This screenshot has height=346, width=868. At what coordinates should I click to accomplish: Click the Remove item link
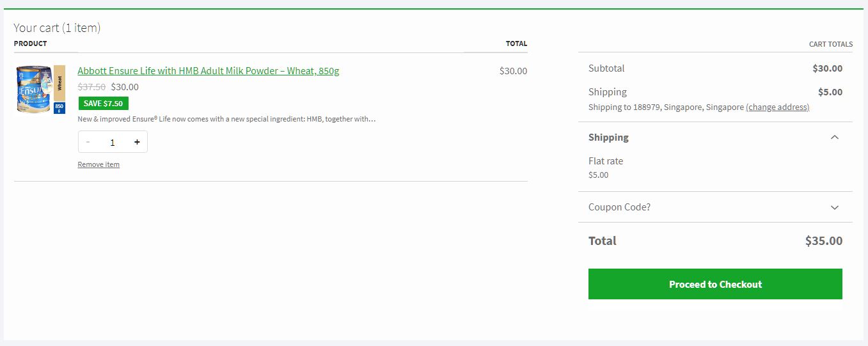coord(99,164)
